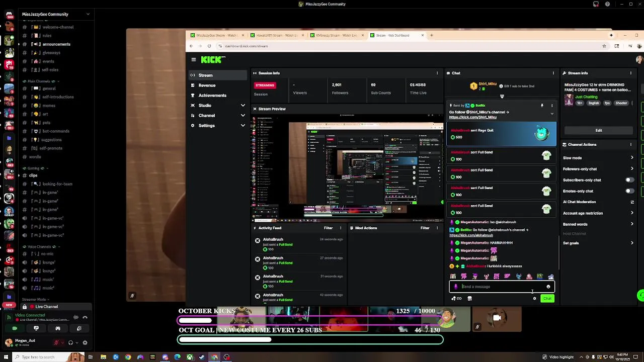Open Discord user settings gear
The width and height of the screenshot is (644, 362).
click(x=85, y=343)
